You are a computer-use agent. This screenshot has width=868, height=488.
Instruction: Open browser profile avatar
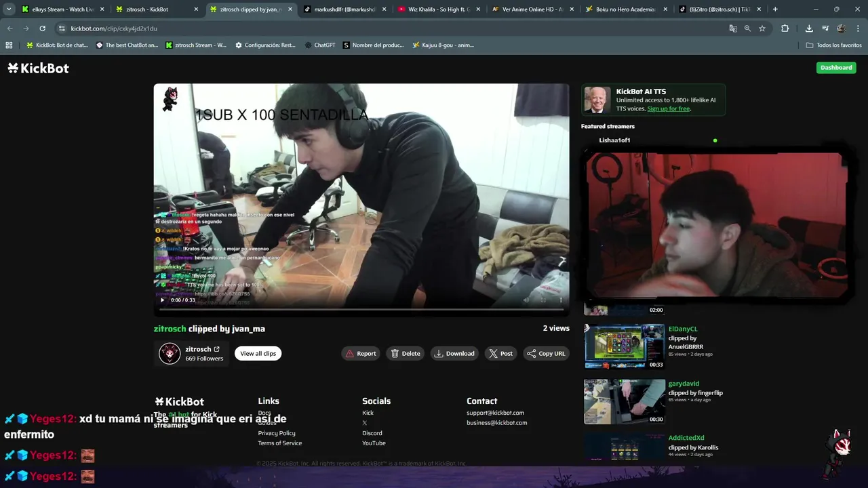842,28
